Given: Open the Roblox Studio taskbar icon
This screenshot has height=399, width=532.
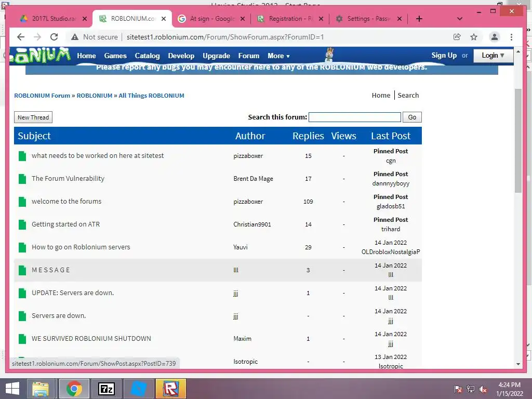Looking at the screenshot, I should pyautogui.click(x=171, y=389).
